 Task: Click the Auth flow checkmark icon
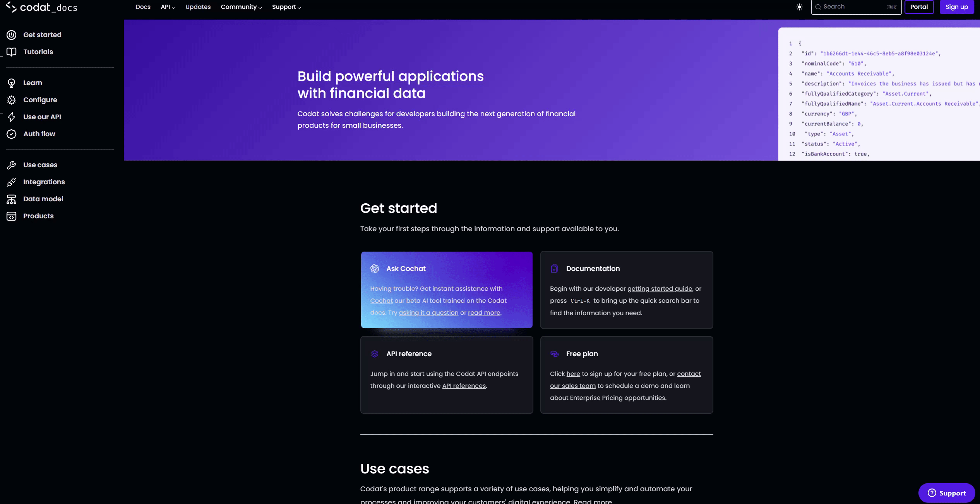point(12,134)
